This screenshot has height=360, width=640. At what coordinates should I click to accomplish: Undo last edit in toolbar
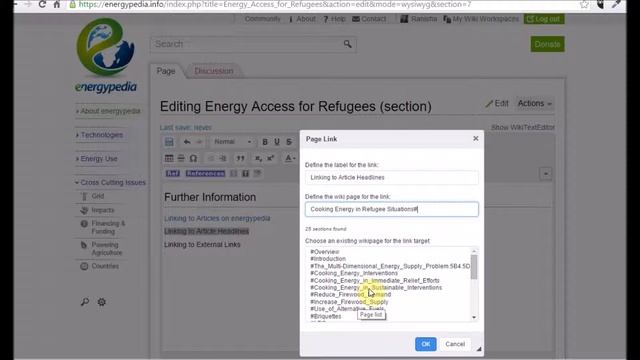click(x=187, y=142)
